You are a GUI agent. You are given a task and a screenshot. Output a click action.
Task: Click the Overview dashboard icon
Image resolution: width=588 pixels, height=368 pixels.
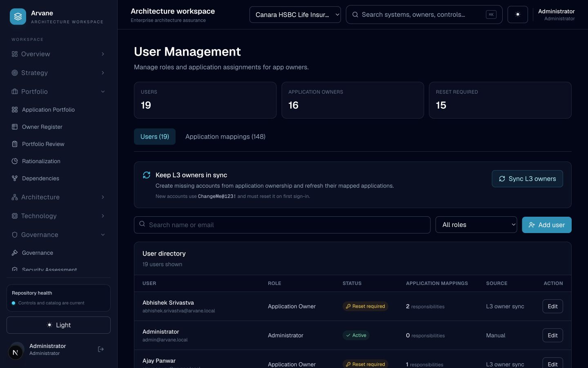[15, 54]
